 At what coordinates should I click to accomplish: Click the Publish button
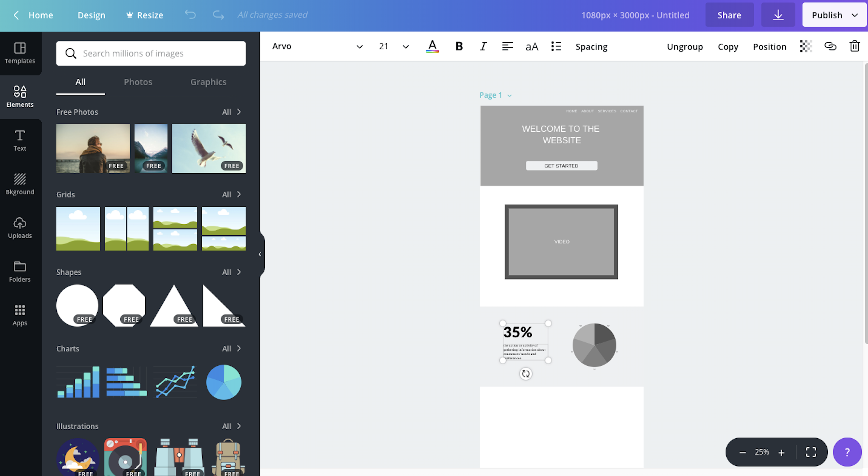tap(827, 15)
